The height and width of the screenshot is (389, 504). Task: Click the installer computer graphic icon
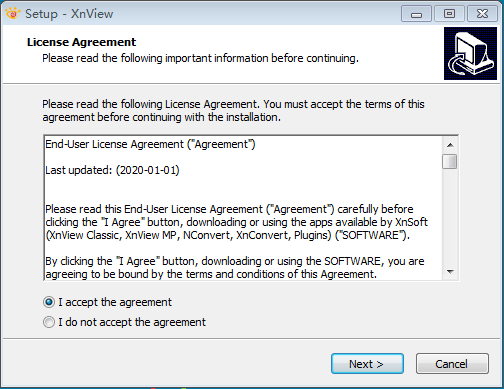coord(470,54)
